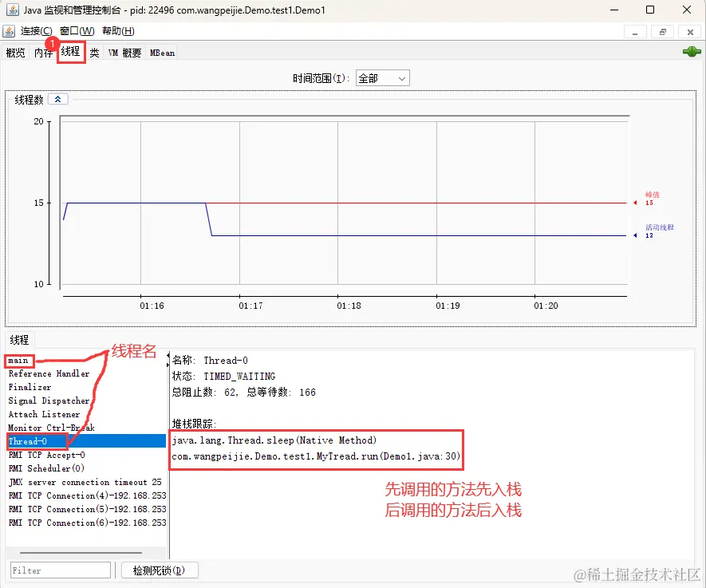Switch to the 内存 tab
Screen dimensions: 706x588
pos(43,53)
